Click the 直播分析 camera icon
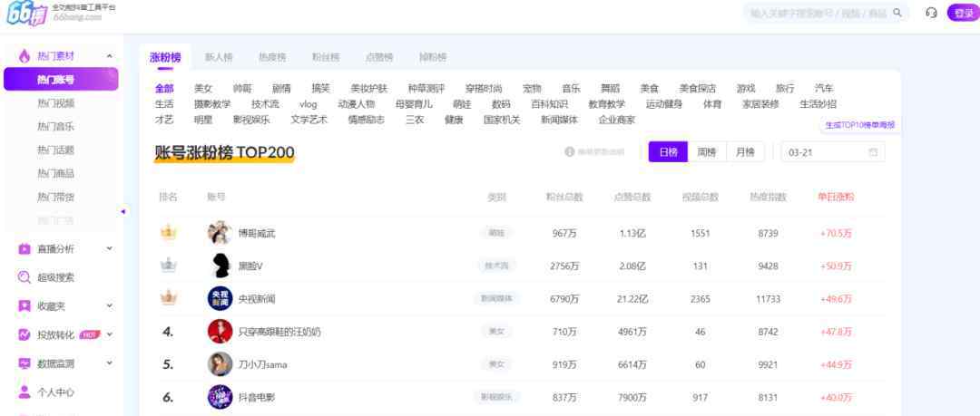Image resolution: width=980 pixels, height=416 pixels. [24, 248]
